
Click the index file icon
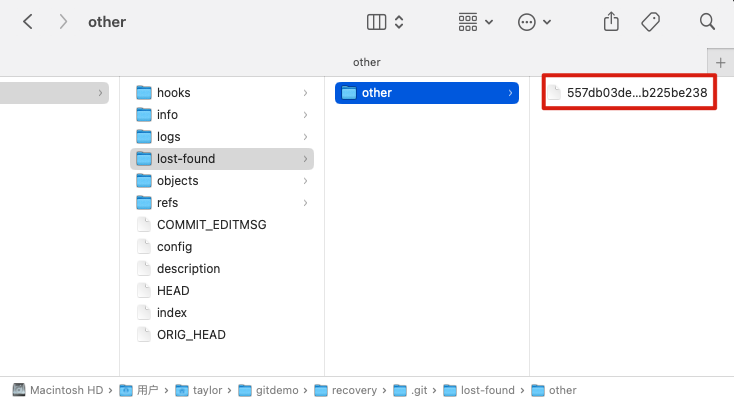[144, 313]
